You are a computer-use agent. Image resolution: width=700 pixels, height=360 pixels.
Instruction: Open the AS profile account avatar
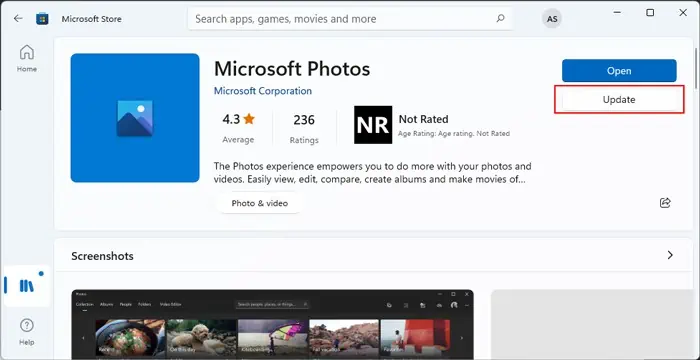[552, 19]
